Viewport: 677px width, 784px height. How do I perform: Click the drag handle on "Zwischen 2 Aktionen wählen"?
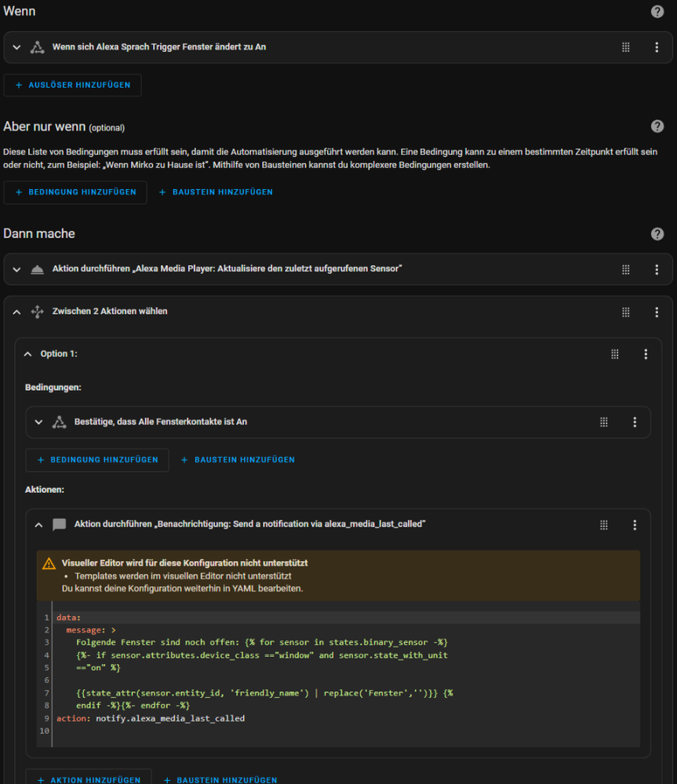click(x=625, y=311)
